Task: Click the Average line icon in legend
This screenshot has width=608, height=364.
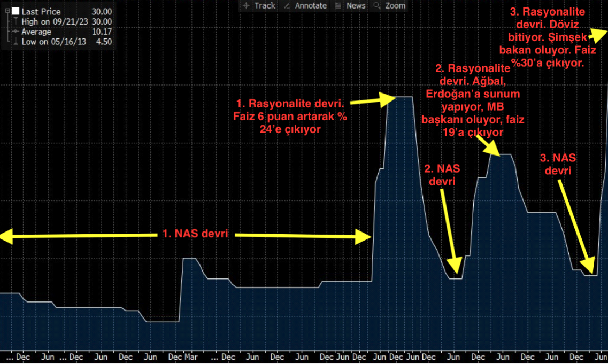Action: tap(16, 32)
